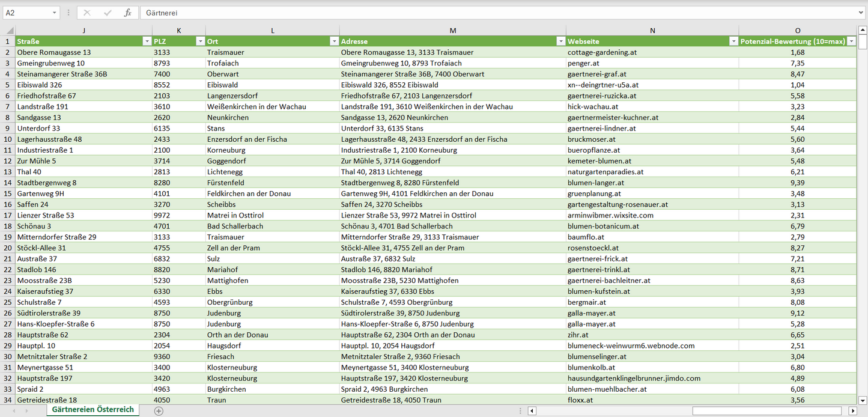Expand the formula bar with chevron

coord(861,13)
